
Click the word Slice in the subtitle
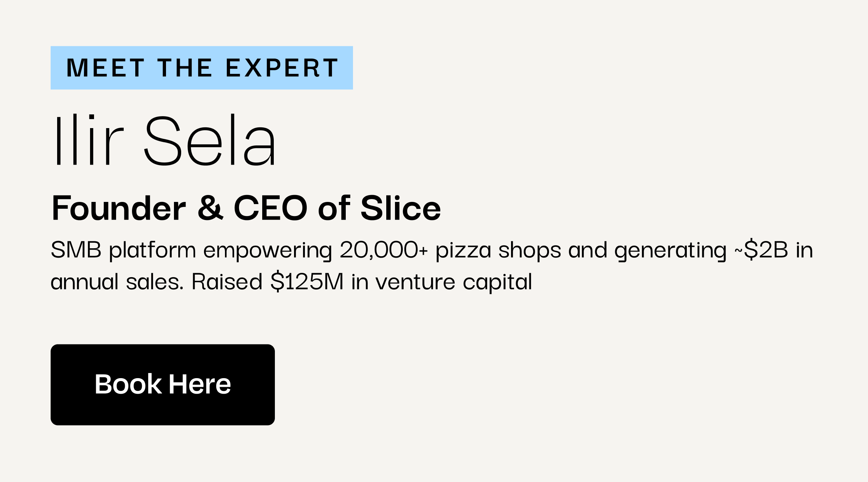click(401, 208)
